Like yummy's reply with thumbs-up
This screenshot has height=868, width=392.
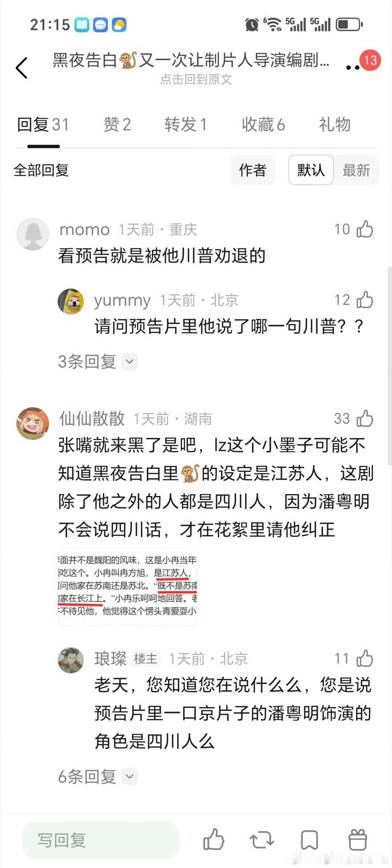click(x=365, y=300)
